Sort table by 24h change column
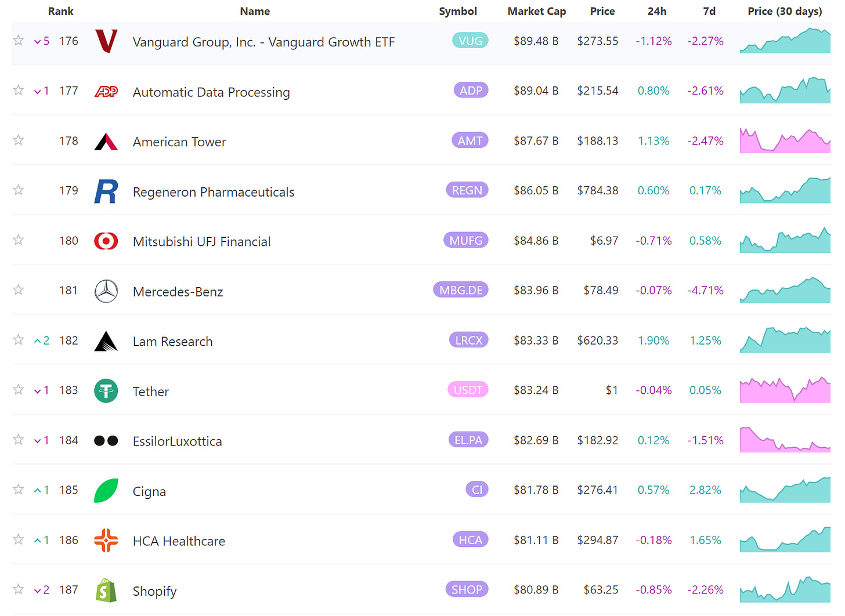The image size is (845, 616). (x=657, y=11)
